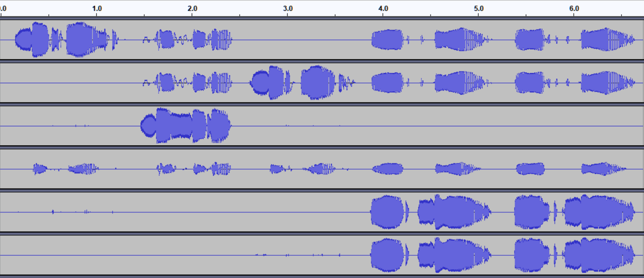
Task: Click the 6.0 second mark on timeline ruler
Action: tap(574, 8)
